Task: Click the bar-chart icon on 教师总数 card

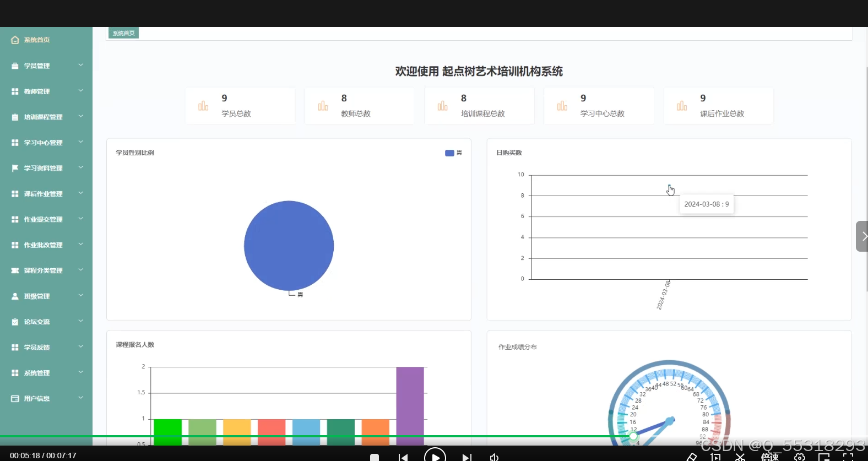Action: tap(323, 106)
